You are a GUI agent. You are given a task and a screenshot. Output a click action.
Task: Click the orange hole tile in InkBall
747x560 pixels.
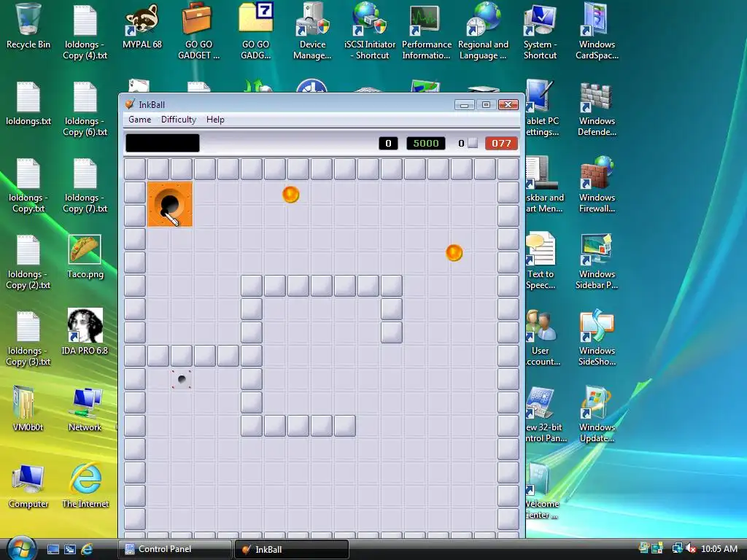pos(170,204)
